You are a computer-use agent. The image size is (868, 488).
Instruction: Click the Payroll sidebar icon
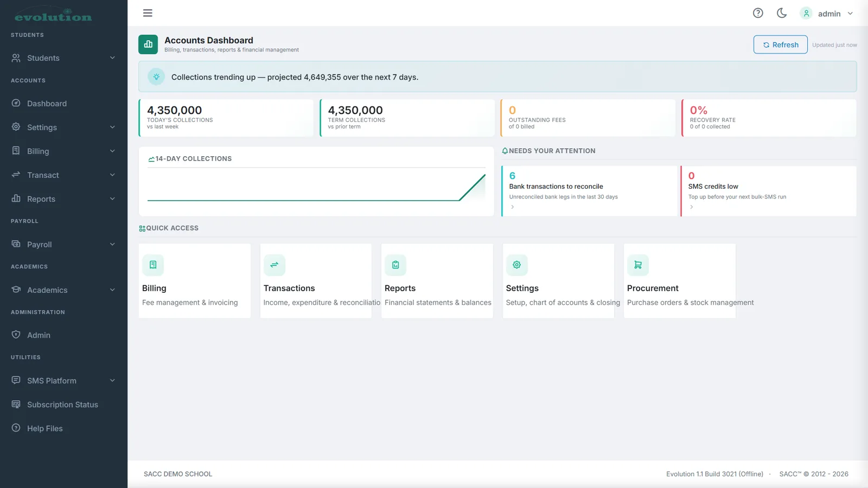pos(16,244)
